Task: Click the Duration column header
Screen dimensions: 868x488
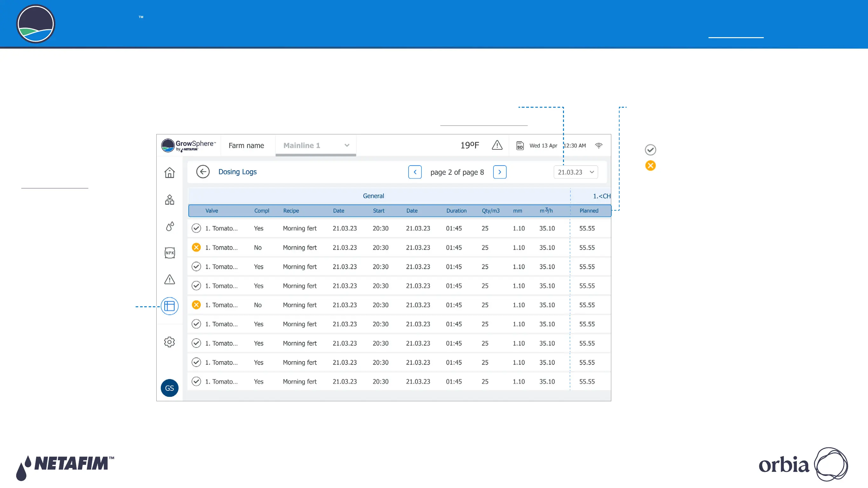Action: click(456, 211)
